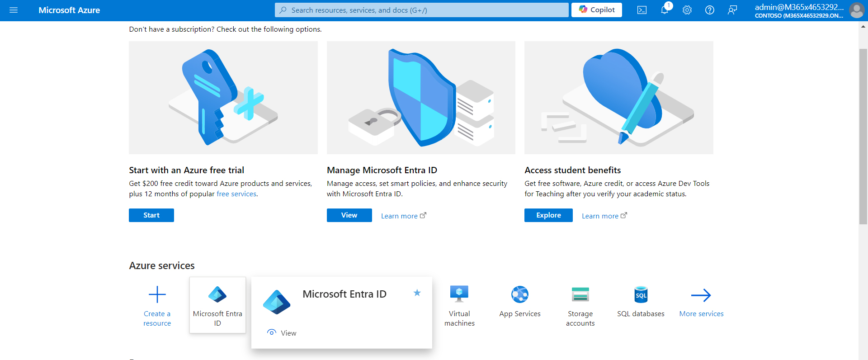Image resolution: width=868 pixels, height=360 pixels.
Task: Open the Support and help icon
Action: [x=710, y=10]
